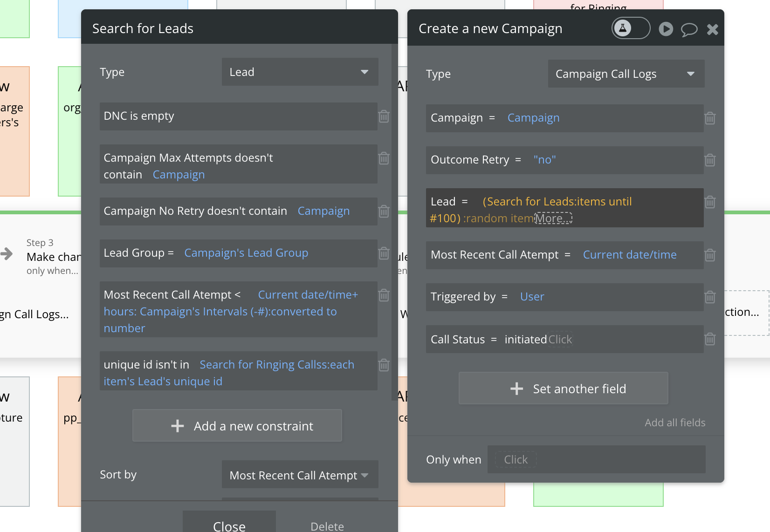Open the comment bubble icon

[689, 30]
